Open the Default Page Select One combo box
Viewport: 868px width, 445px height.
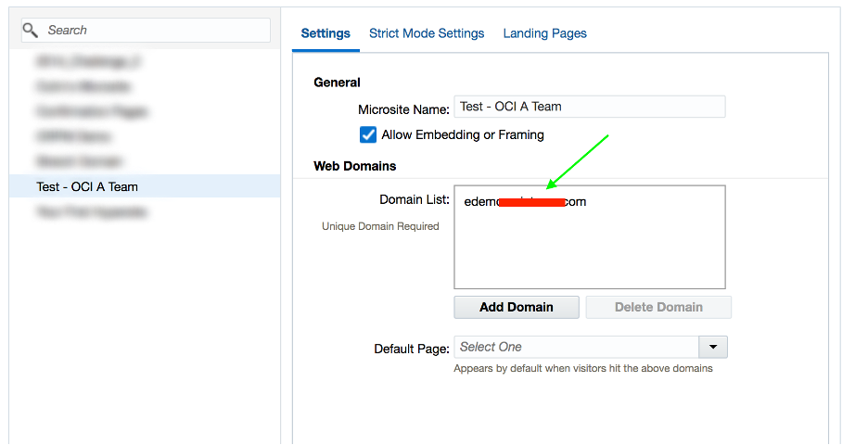(576, 347)
